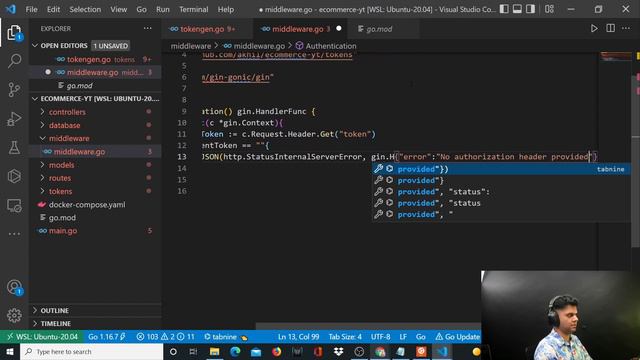Open tabnine status bar item
Viewport: 640px width, 360px height.
point(225,337)
